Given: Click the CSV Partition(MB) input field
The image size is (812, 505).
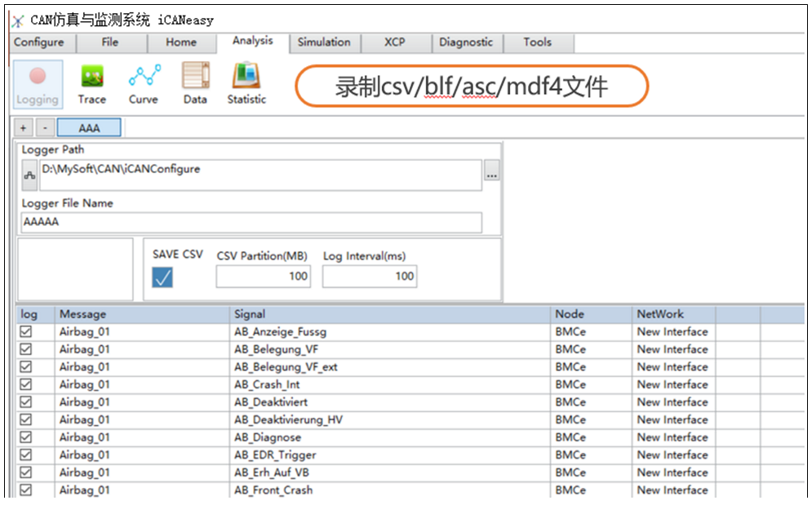Looking at the screenshot, I should point(263,277).
